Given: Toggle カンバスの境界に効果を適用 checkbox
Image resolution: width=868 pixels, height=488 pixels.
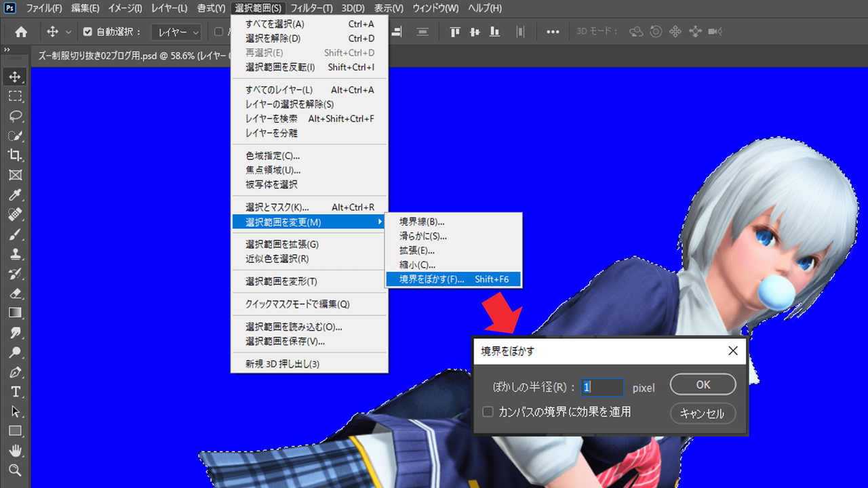Looking at the screenshot, I should coord(488,412).
